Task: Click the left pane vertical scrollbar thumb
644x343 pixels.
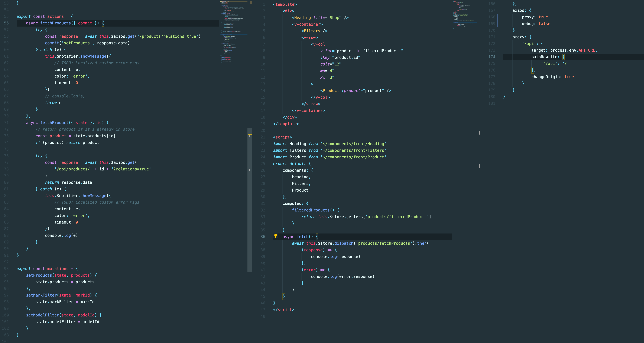Action: [250, 200]
